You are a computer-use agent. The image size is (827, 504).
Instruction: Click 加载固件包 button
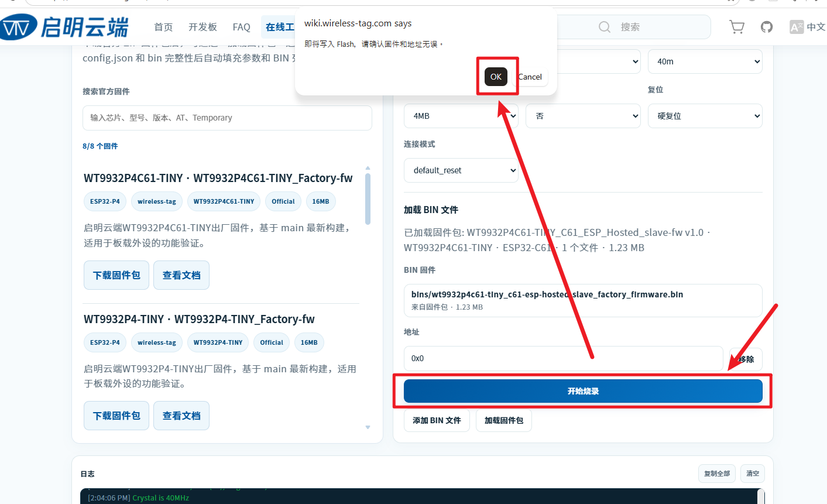(x=504, y=420)
